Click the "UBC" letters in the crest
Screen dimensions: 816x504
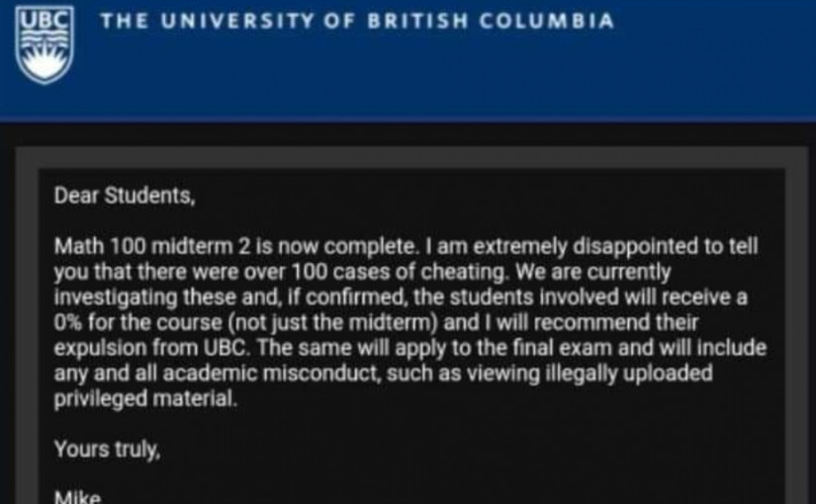point(45,22)
